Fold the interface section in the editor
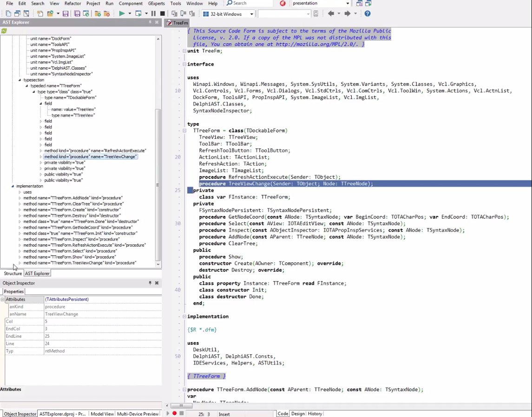The image size is (532, 417). (184, 64)
